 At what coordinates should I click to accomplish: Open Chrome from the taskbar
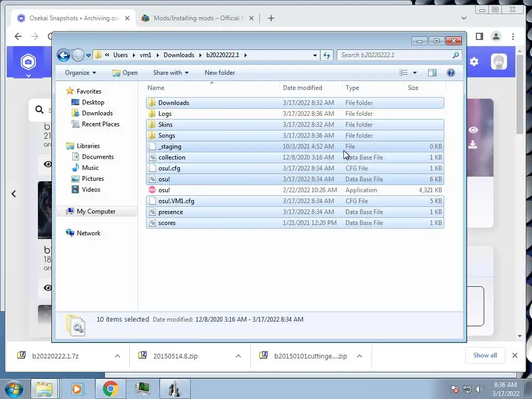110,389
